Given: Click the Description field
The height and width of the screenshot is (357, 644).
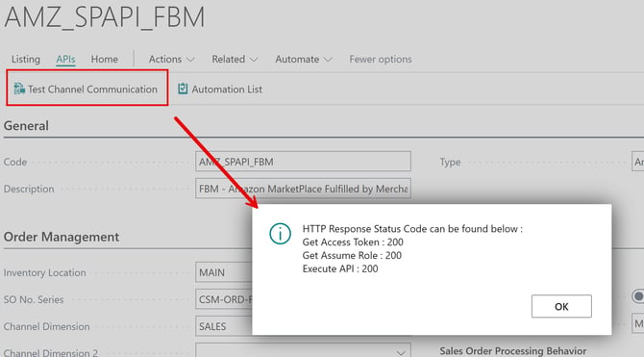Looking at the screenshot, I should tap(303, 189).
